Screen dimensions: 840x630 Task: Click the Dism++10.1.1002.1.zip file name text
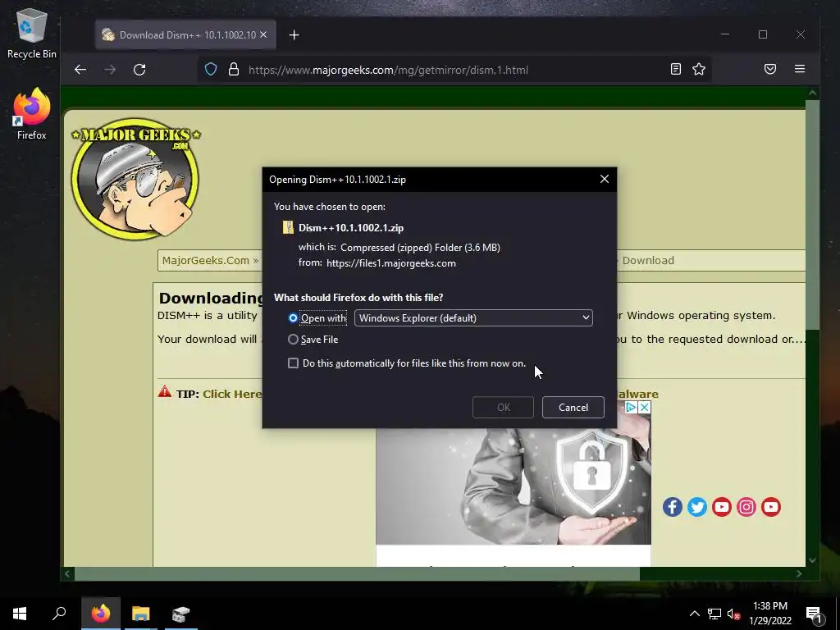click(x=351, y=228)
